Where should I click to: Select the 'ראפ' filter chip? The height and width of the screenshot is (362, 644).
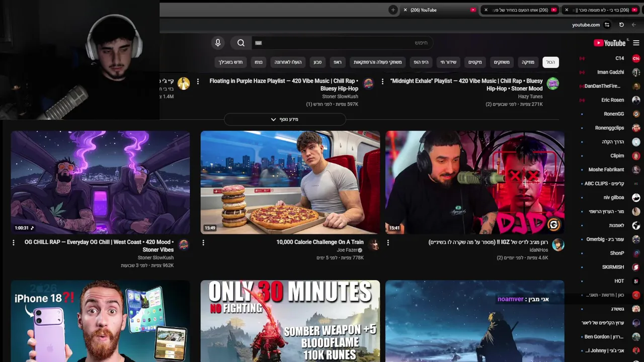click(x=337, y=62)
